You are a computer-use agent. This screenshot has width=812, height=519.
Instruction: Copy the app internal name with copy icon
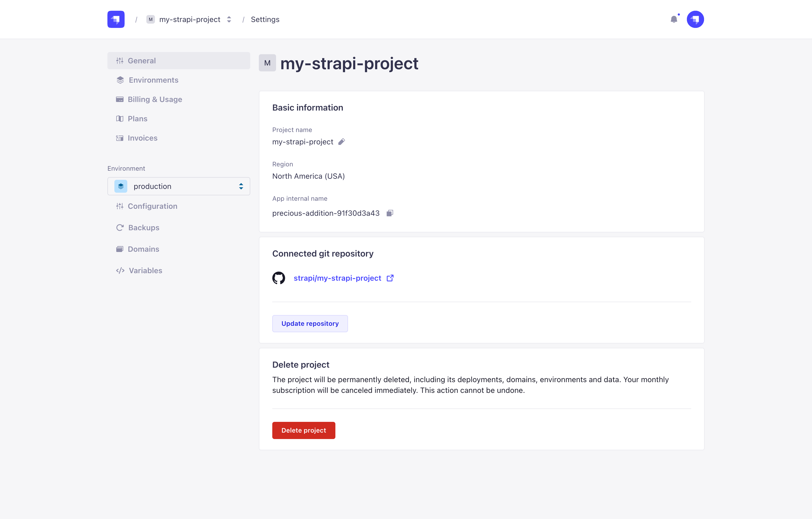coord(390,213)
